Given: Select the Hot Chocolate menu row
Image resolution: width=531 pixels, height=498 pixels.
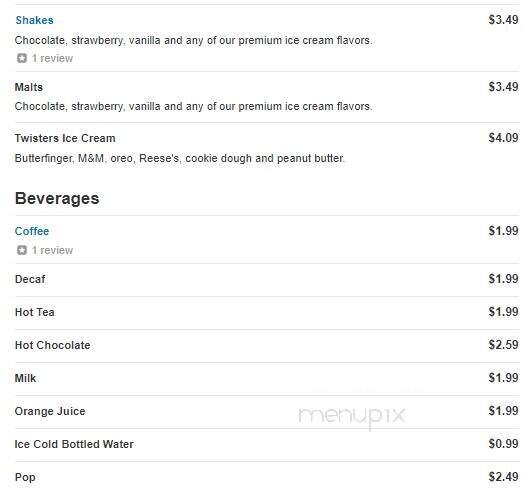Looking at the screenshot, I should 267,345.
